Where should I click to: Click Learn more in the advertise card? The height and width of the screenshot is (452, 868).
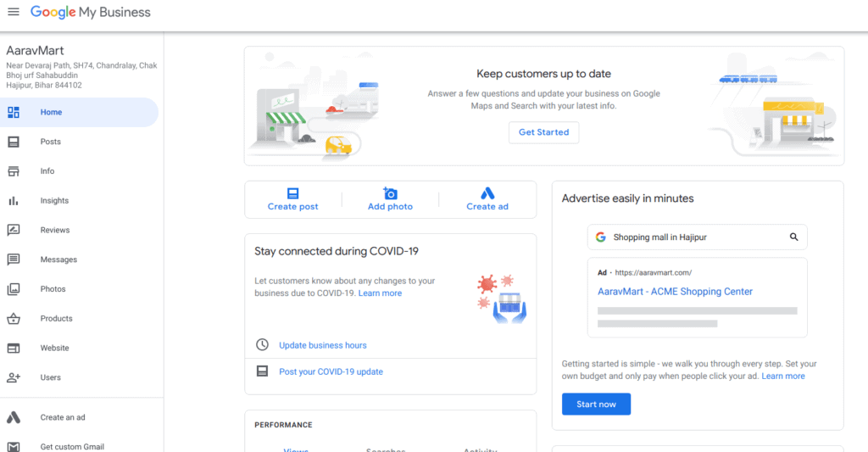(782, 377)
